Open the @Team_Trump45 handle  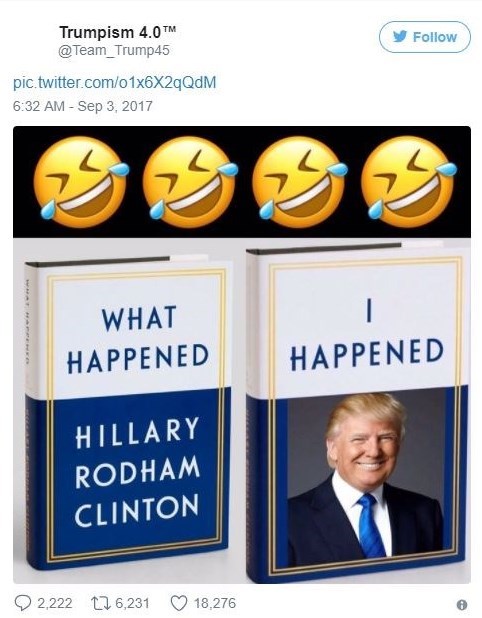pyautogui.click(x=114, y=50)
